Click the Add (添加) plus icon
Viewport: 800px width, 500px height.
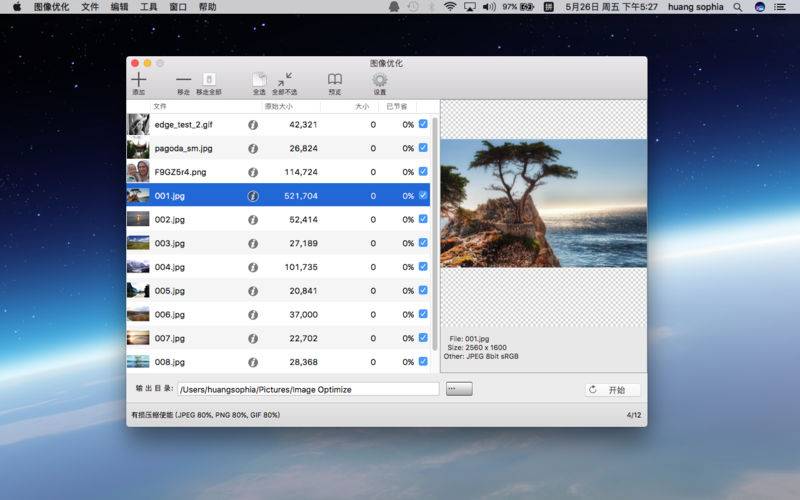[139, 80]
